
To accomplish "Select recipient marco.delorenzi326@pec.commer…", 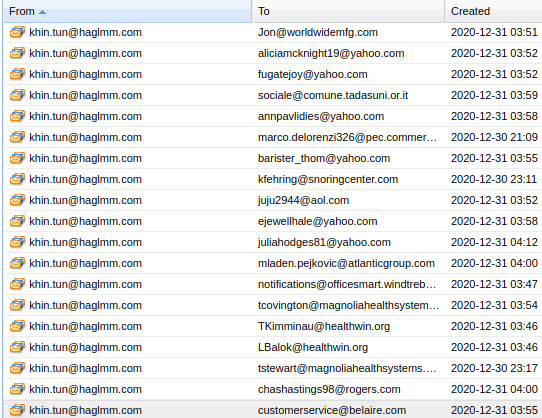I will click(347, 137).
